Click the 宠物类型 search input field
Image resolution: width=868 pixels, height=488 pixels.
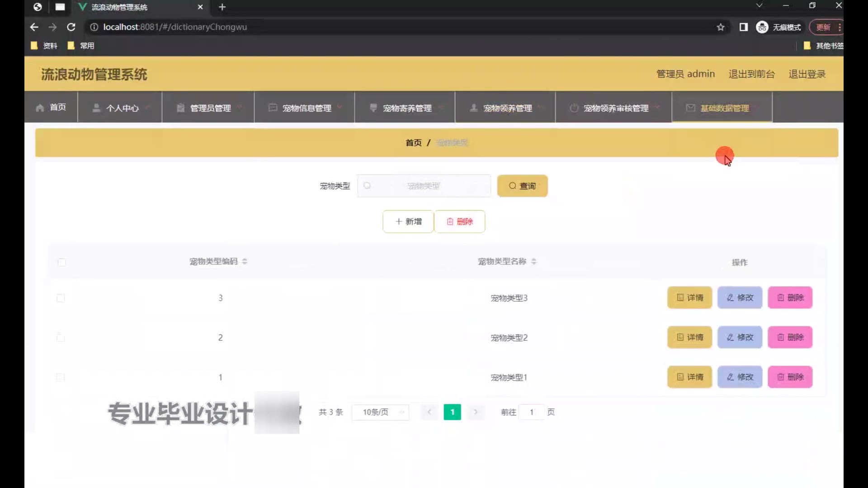click(x=424, y=186)
